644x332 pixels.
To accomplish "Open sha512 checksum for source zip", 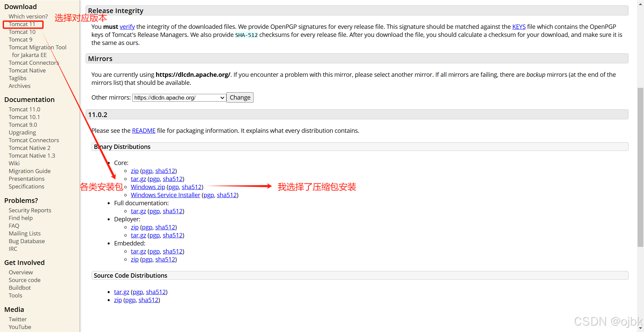I will point(148,300).
